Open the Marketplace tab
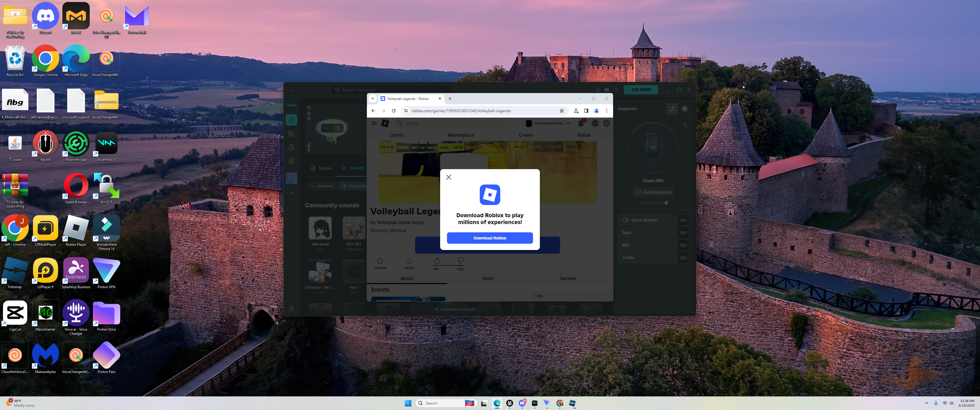Viewport: 980px width, 410px height. coord(461,135)
